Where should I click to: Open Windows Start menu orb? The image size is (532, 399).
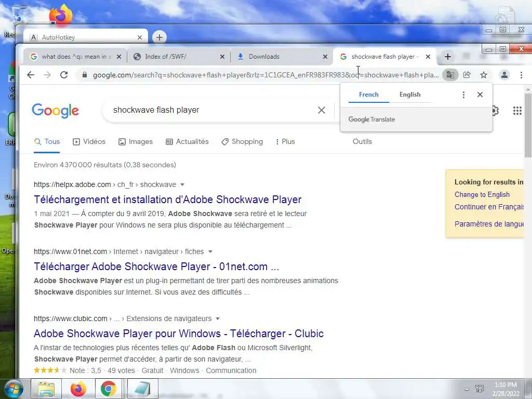pos(14,389)
